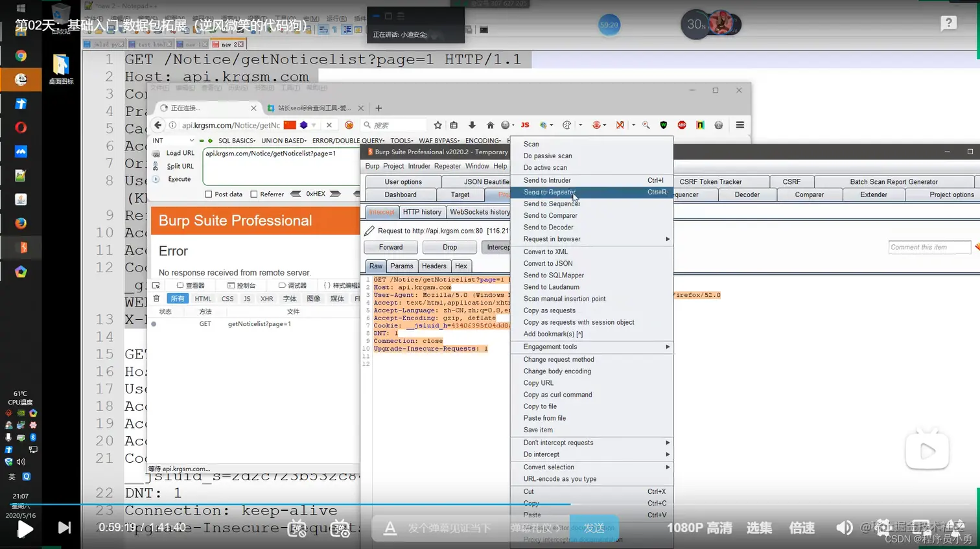Skip to next video in player

pyautogui.click(x=64, y=528)
